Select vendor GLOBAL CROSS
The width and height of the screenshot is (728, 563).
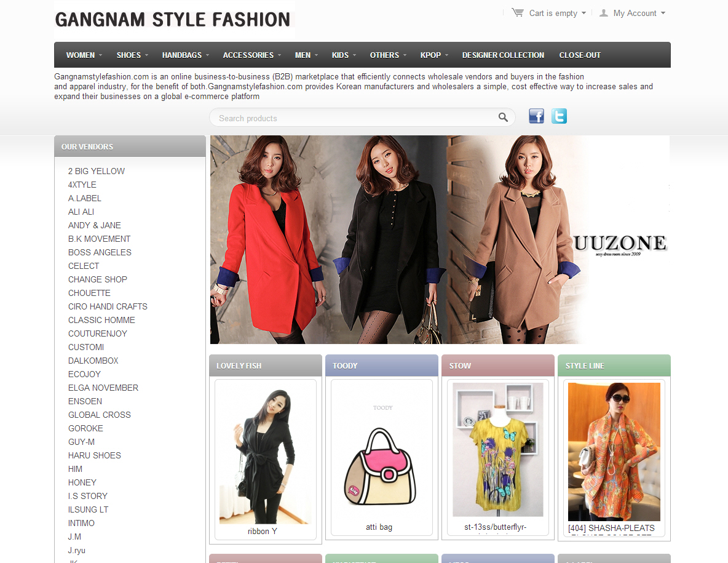[100, 415]
